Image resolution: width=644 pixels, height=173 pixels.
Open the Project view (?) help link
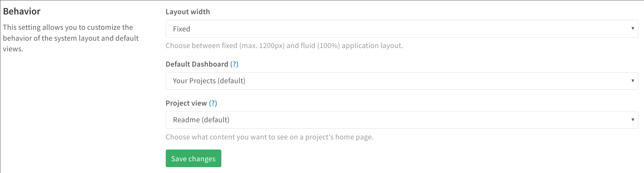[x=213, y=103]
